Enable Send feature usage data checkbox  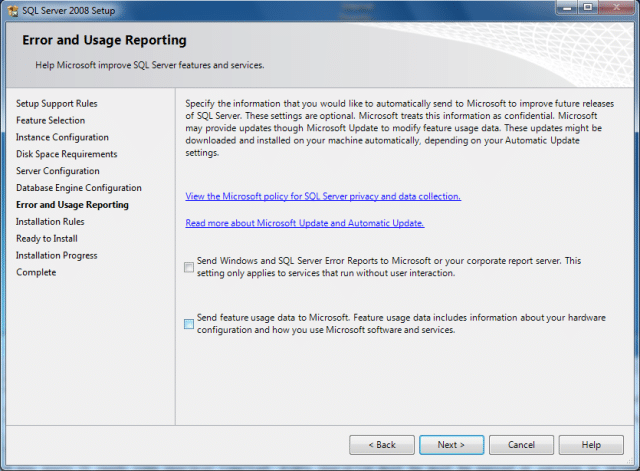(189, 324)
